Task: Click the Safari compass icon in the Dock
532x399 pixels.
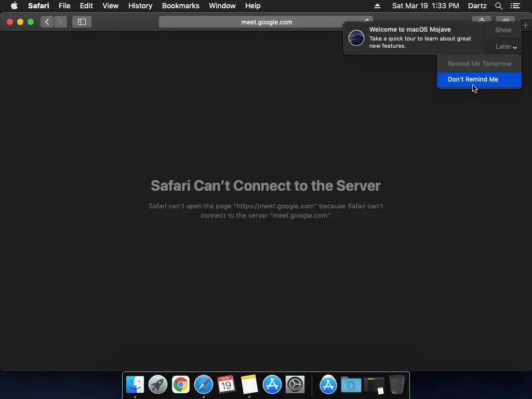Action: click(204, 385)
